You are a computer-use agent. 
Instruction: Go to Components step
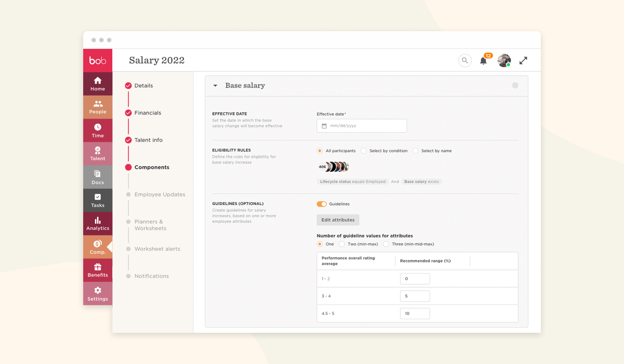(x=147, y=167)
